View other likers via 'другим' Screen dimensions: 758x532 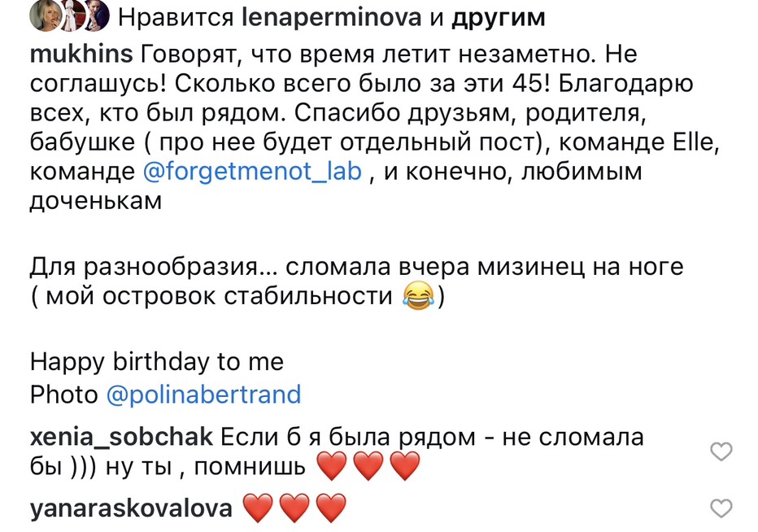click(499, 19)
